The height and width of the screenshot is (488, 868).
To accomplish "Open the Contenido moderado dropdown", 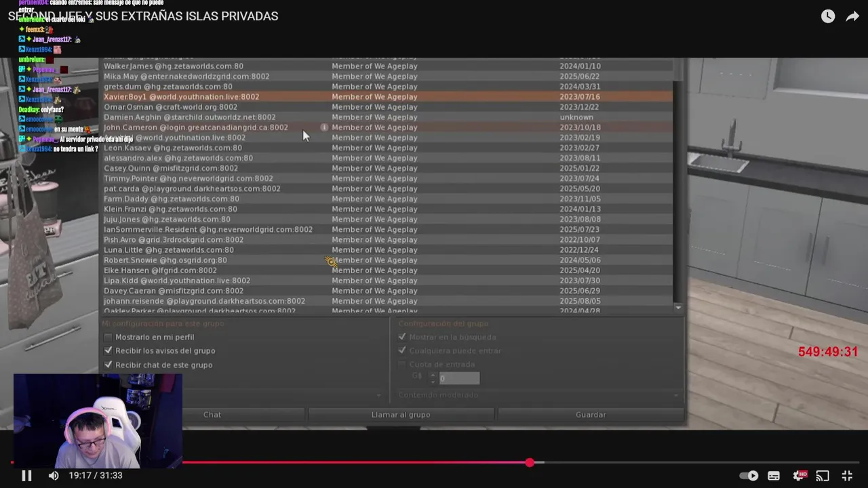I will [538, 394].
